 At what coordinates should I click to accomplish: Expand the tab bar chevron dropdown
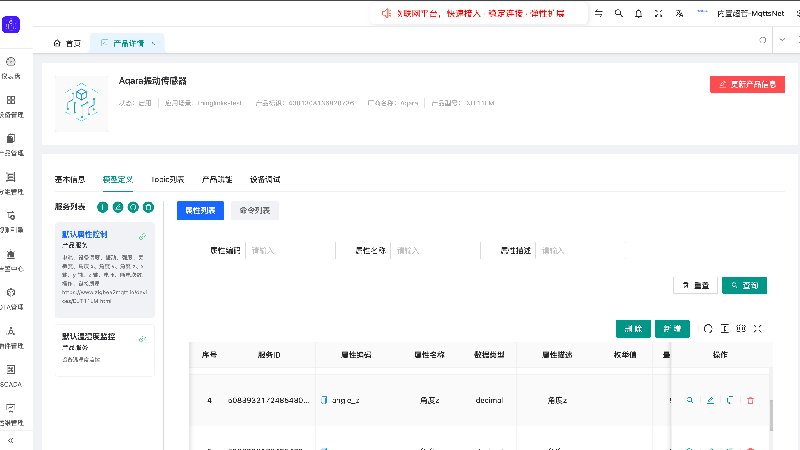click(782, 40)
